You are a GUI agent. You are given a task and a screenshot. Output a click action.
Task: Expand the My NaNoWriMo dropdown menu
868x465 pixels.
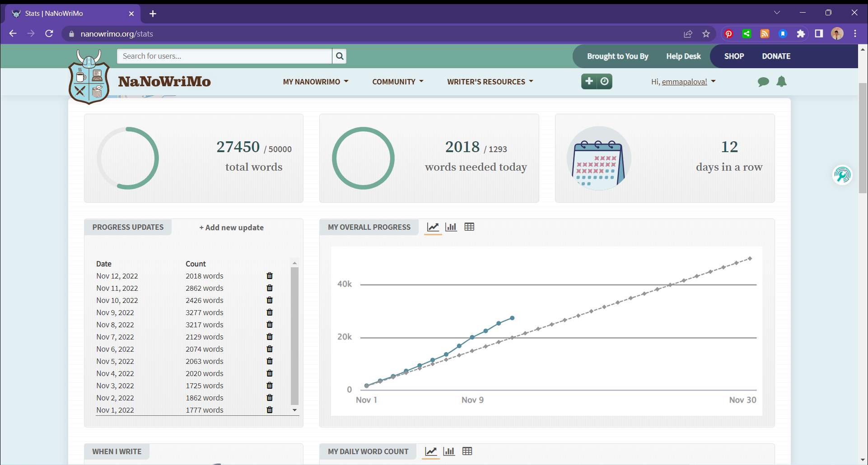(x=315, y=82)
